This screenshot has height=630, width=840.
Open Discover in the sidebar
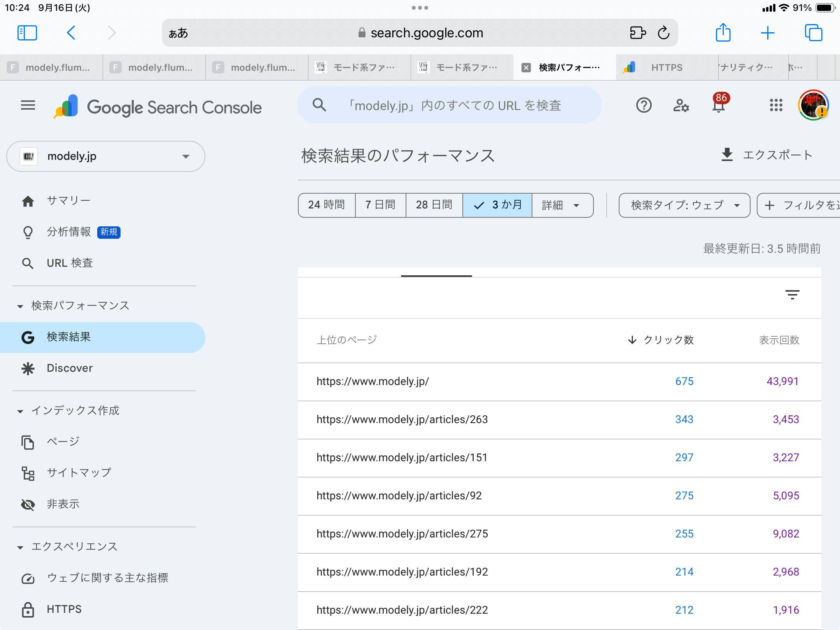[x=70, y=368]
